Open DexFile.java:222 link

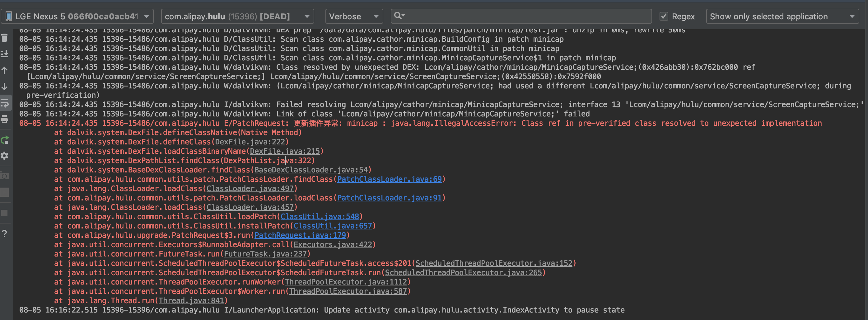pos(250,142)
